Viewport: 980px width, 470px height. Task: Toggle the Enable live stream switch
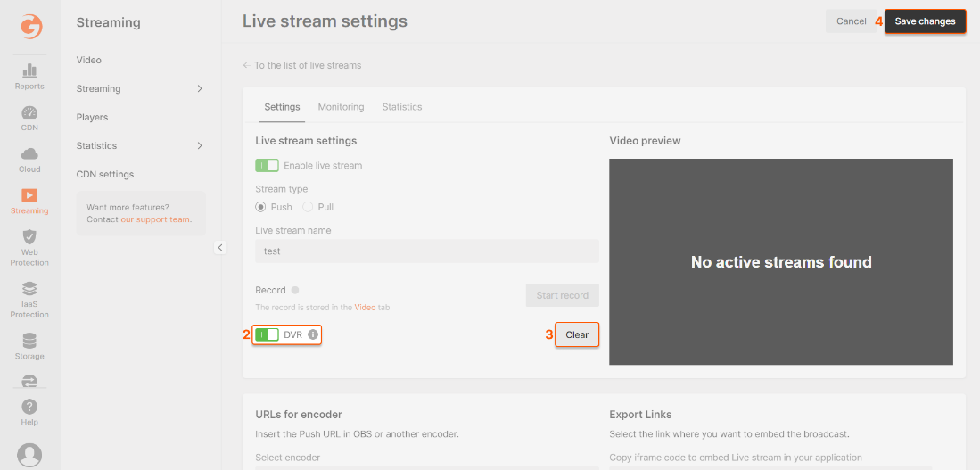pyautogui.click(x=267, y=166)
